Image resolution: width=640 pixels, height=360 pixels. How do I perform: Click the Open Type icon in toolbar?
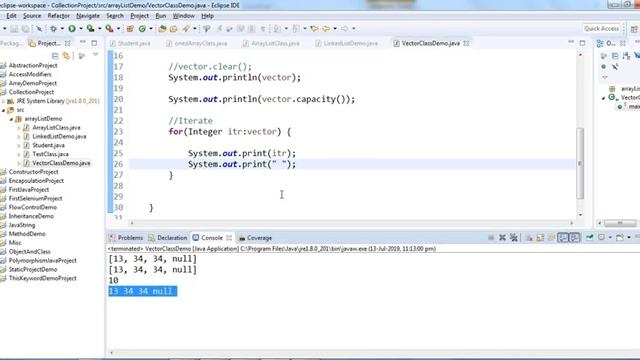coord(162,29)
